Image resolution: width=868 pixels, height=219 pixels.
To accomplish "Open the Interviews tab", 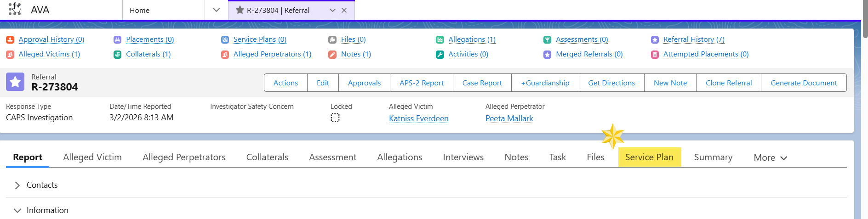I will [x=463, y=157].
